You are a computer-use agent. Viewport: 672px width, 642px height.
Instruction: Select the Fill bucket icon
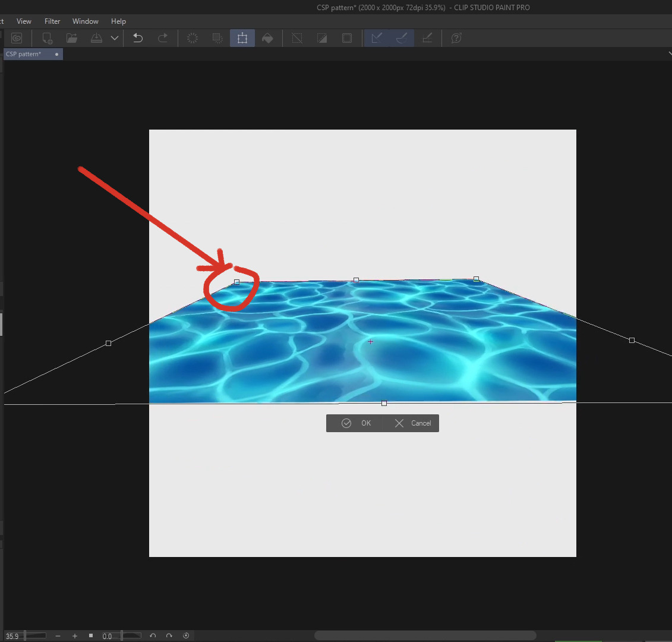pyautogui.click(x=267, y=38)
